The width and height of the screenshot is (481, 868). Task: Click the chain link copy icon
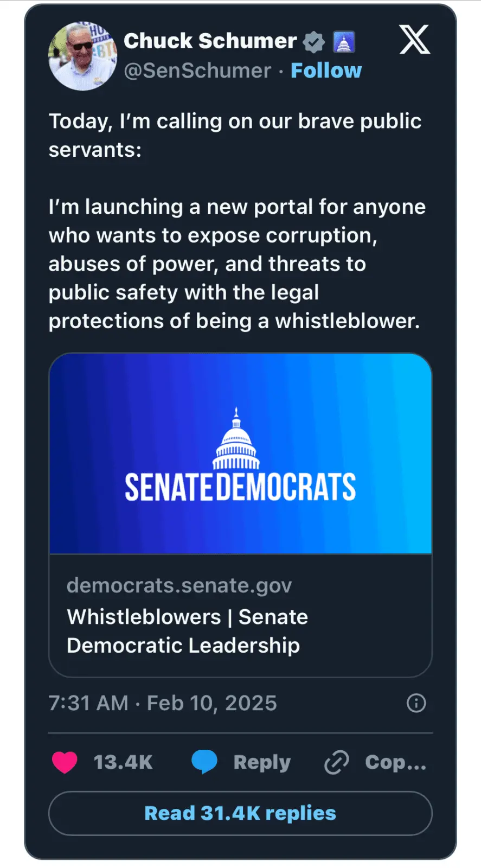point(336,762)
